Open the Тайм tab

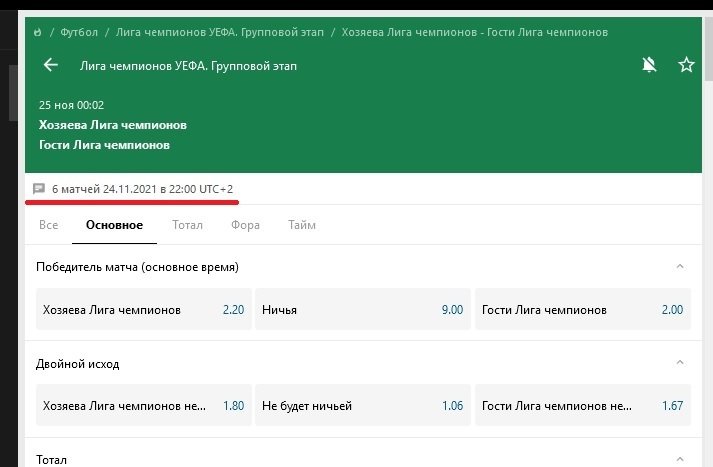click(303, 225)
